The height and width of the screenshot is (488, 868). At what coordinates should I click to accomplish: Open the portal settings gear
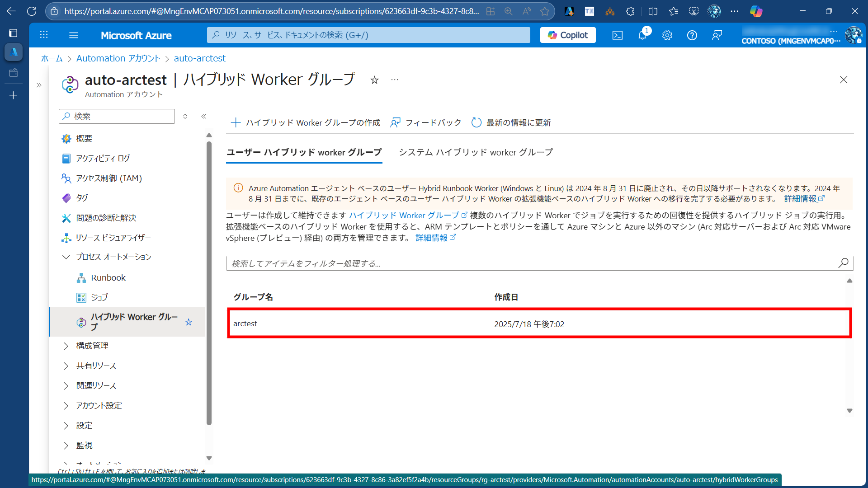[667, 35]
